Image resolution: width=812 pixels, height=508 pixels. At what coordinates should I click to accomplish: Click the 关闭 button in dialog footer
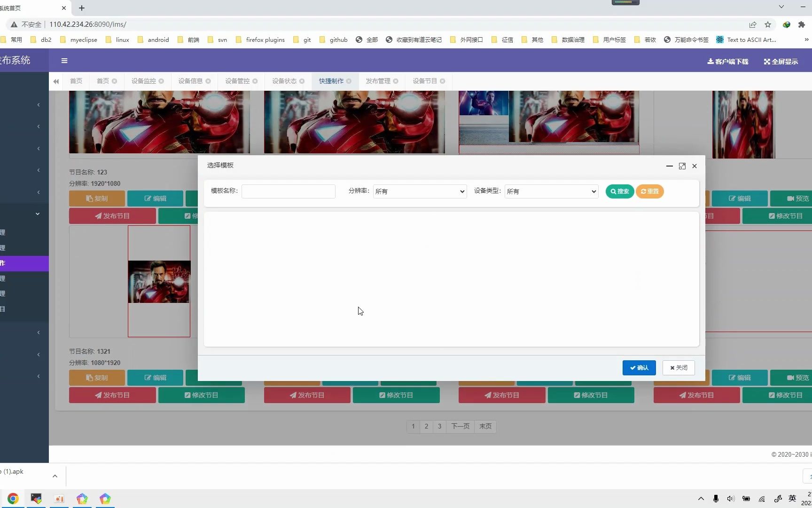point(679,368)
